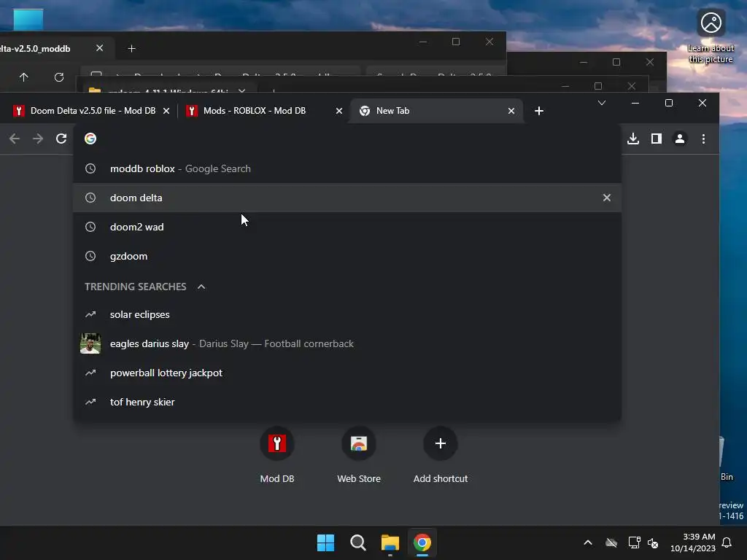Screen dimensions: 747x560
Task: Go back in Chrome
Action: coord(15,139)
